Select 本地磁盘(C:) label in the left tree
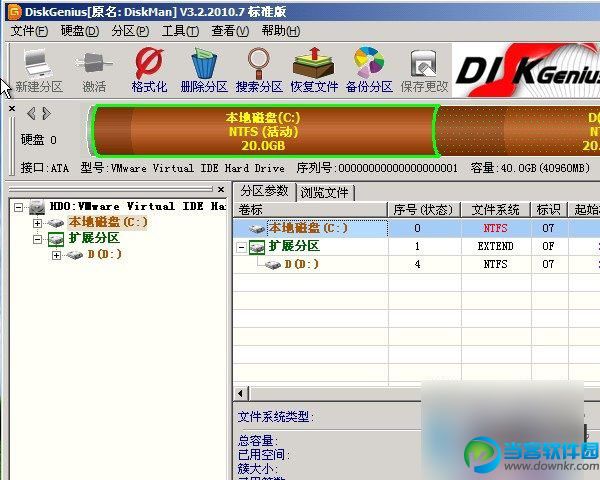The image size is (600, 480). pyautogui.click(x=108, y=222)
